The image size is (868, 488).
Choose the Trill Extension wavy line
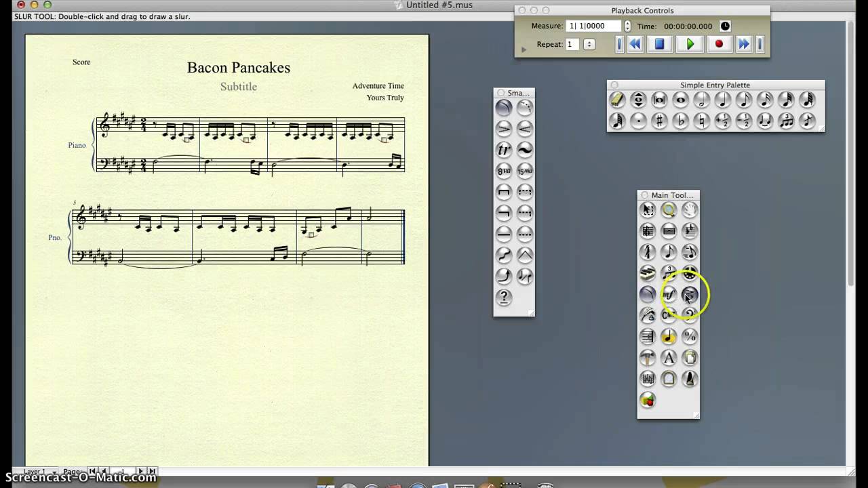coord(525,149)
